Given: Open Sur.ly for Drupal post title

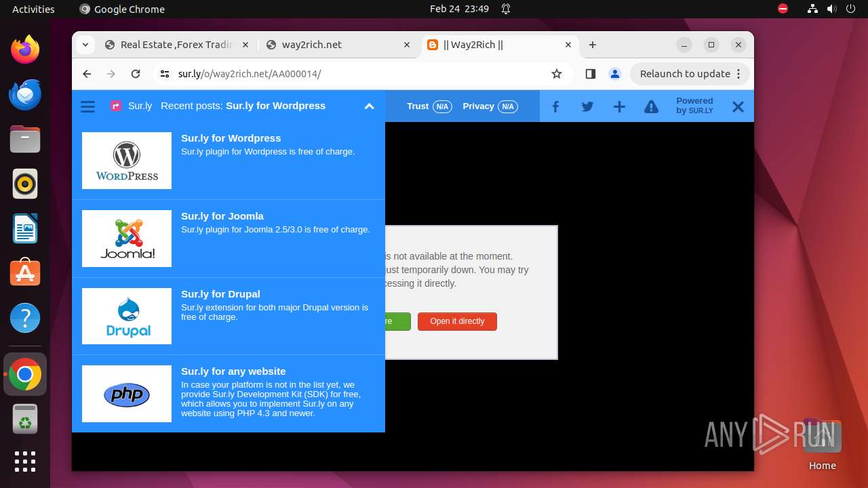Looking at the screenshot, I should tap(220, 294).
